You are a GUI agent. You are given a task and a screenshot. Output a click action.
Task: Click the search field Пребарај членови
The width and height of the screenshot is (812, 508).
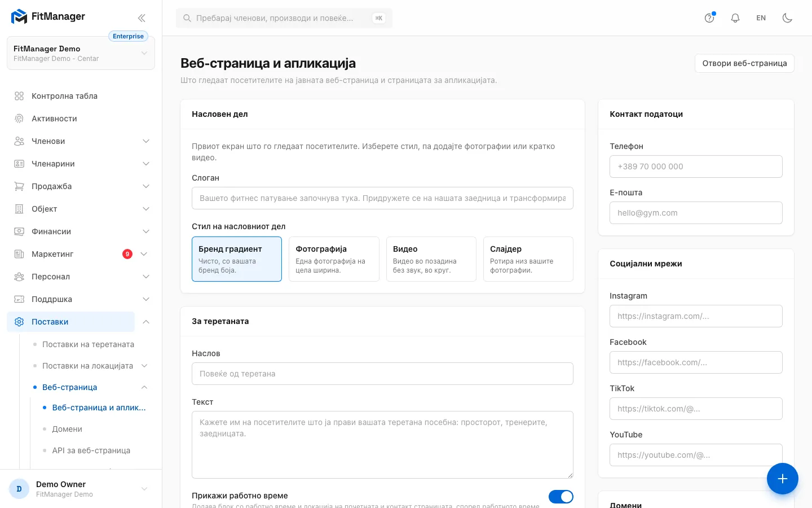click(x=284, y=18)
